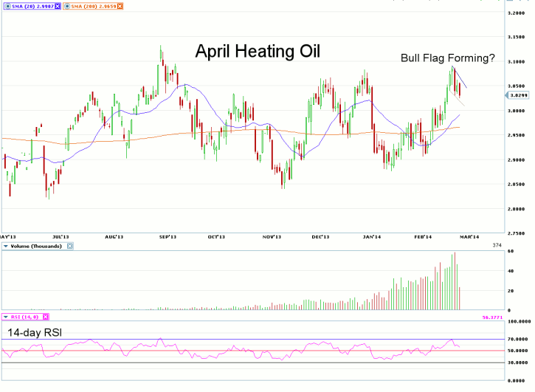
Task: Click the SEP'13 date axis marker
Action: point(168,237)
